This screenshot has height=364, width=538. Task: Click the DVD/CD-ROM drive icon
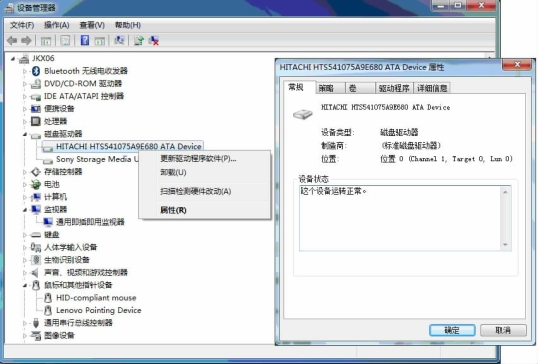[36, 84]
